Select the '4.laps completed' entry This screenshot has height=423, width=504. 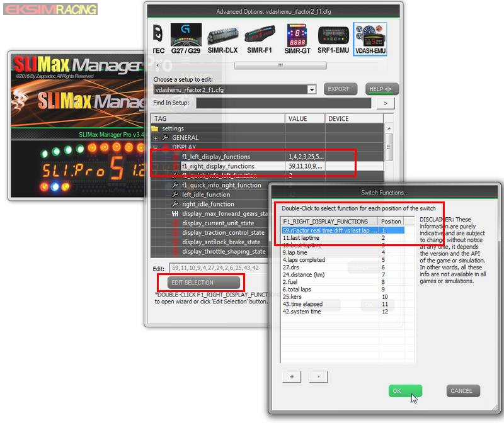coord(343,260)
